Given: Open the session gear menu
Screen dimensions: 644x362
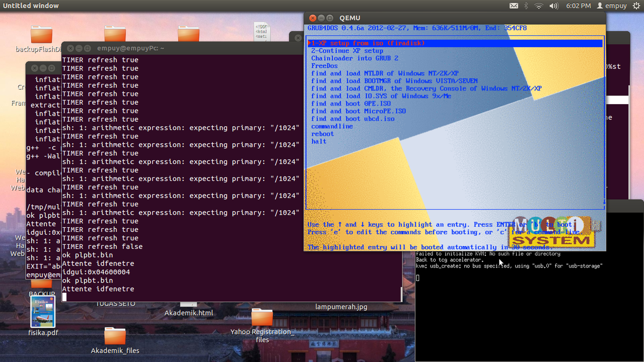Looking at the screenshot, I should tap(636, 6).
